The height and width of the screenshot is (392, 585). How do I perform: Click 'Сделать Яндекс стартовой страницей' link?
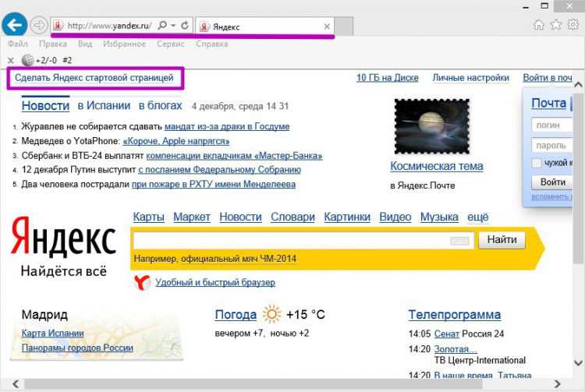(x=94, y=78)
